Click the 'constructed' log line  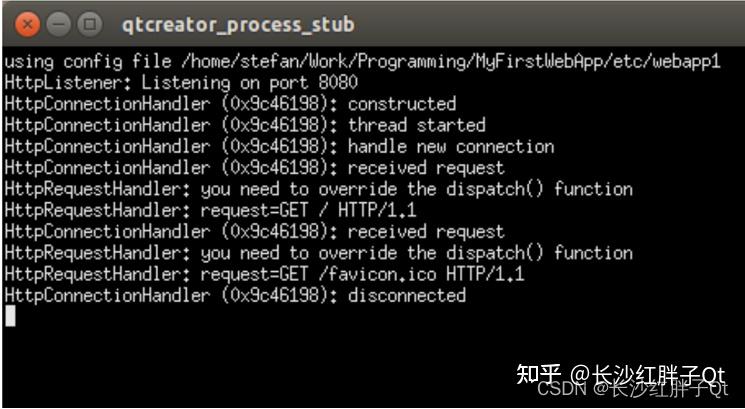230,105
